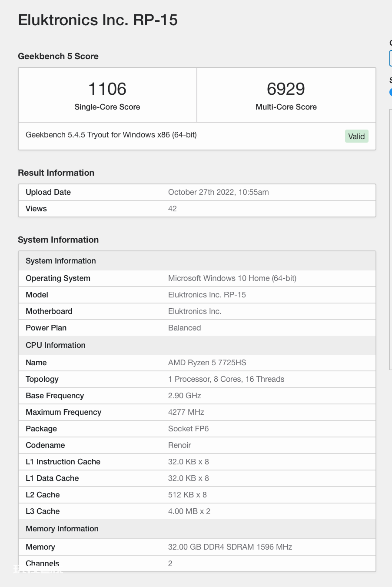Click the 'Single-Core Score' label
Viewport: 392px width, 587px height.
(x=107, y=107)
